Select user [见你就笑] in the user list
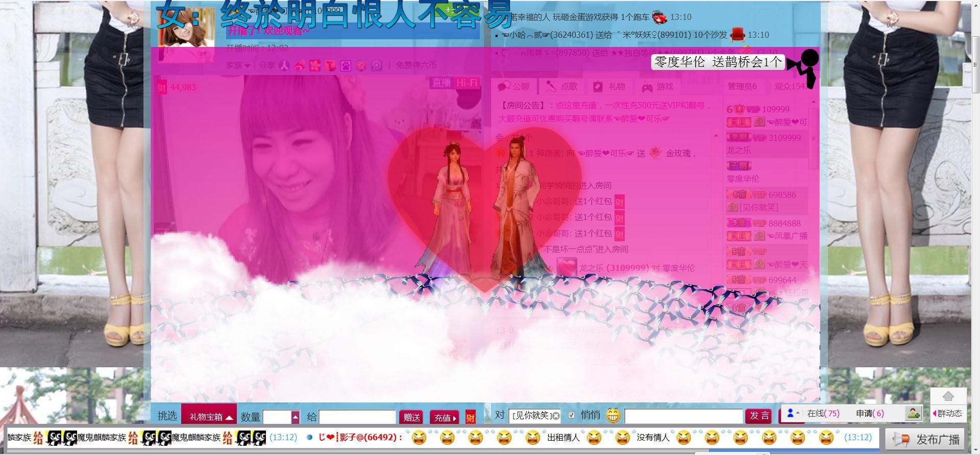Image resolution: width=980 pixels, height=455 pixels. click(759, 208)
